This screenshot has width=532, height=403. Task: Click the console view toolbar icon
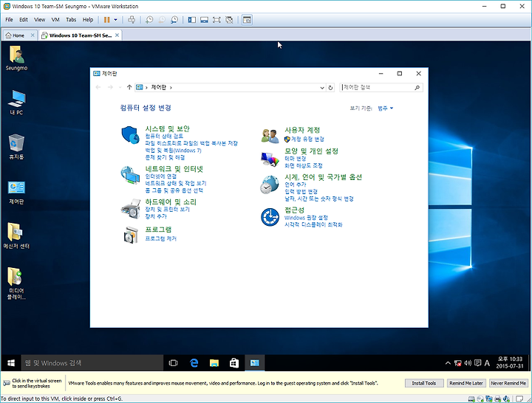(x=247, y=20)
